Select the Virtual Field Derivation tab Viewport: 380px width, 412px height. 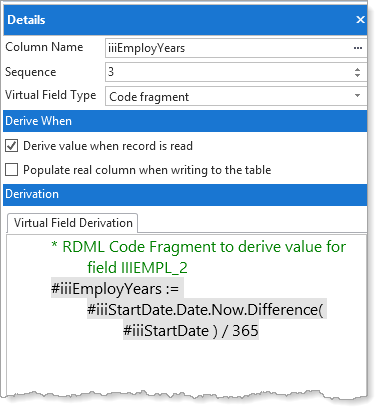[x=73, y=223]
